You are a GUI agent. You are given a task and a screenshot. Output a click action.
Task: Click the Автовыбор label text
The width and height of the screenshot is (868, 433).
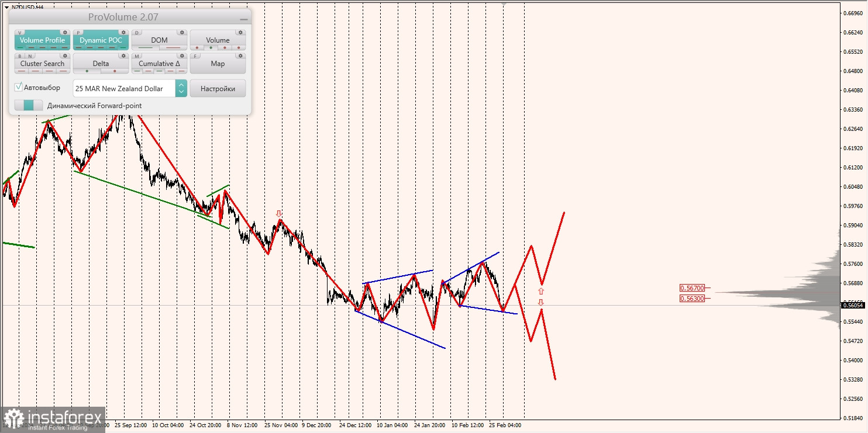pos(42,88)
